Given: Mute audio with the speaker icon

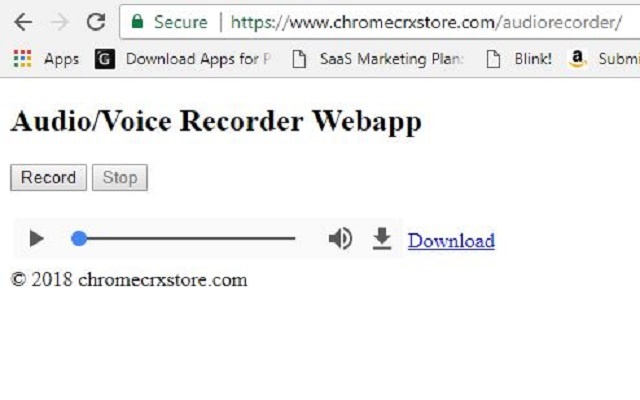Looking at the screenshot, I should [340, 238].
